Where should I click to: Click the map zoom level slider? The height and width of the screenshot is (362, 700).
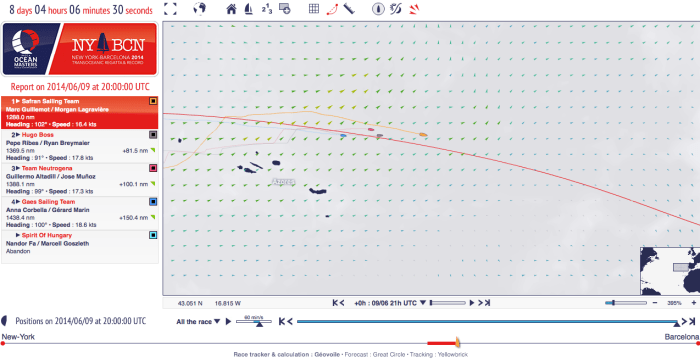626,303
